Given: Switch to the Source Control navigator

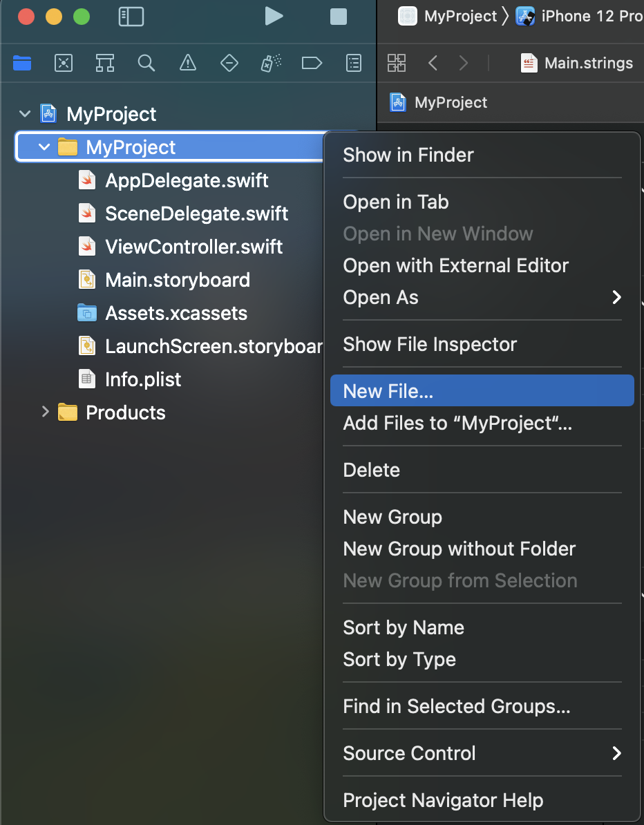Looking at the screenshot, I should coord(64,64).
